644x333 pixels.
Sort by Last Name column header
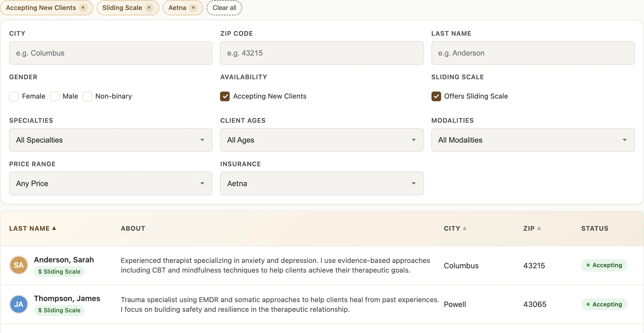[32, 229]
